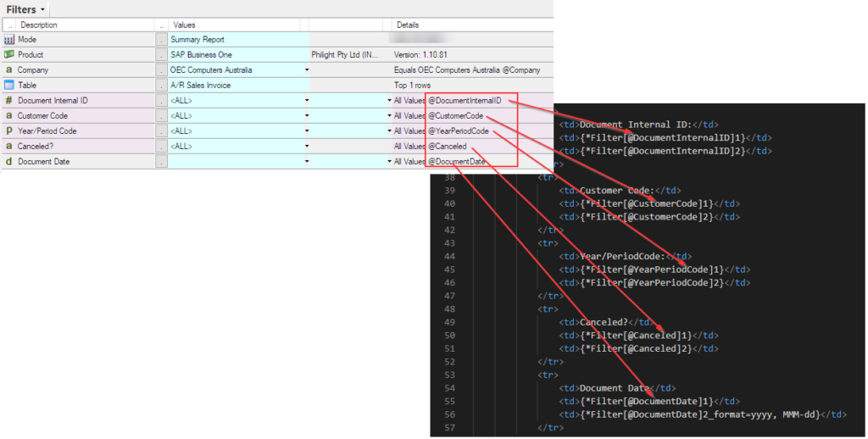Click the # icon beside Document Internal ID
Image resolution: width=868 pixels, height=439 pixels.
8,100
